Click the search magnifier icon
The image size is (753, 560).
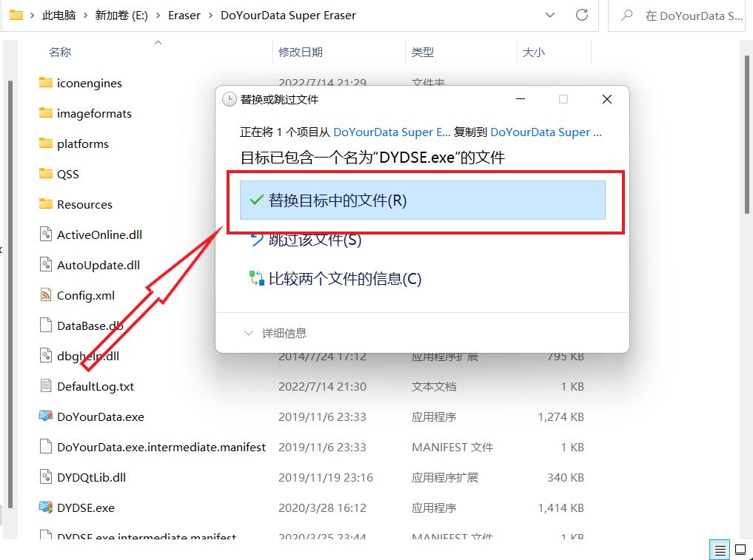click(x=626, y=16)
